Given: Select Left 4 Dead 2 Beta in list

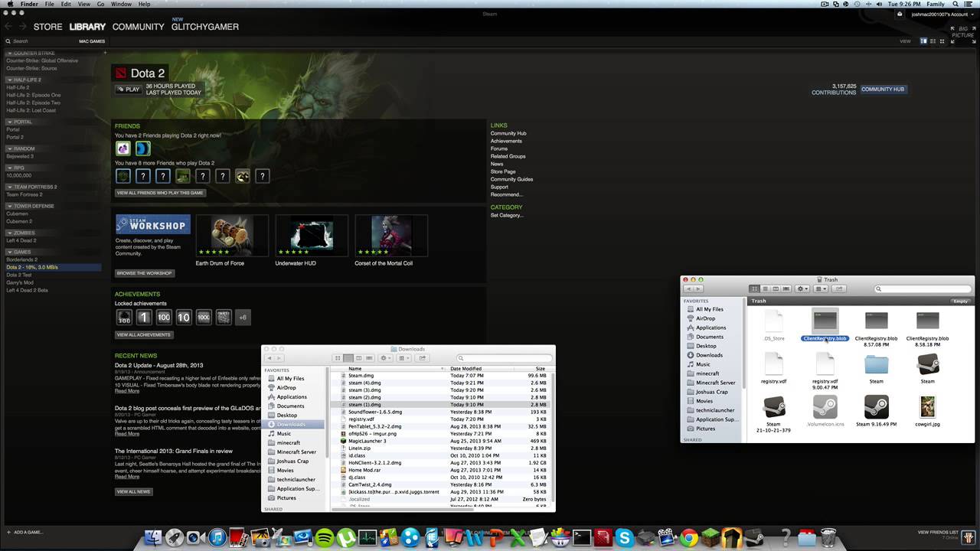Looking at the screenshot, I should pyautogui.click(x=27, y=290).
